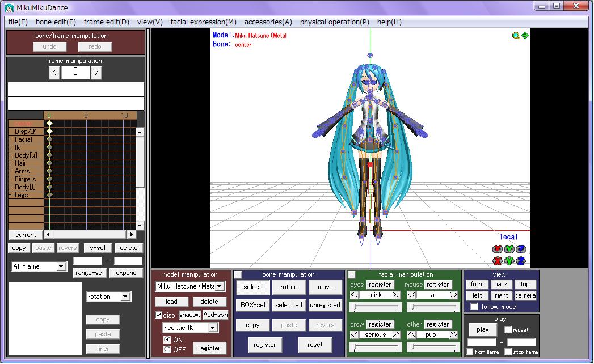The height and width of the screenshot is (364, 594).
Task: Adjust the mouth 'a' slider
Action: 433,307
